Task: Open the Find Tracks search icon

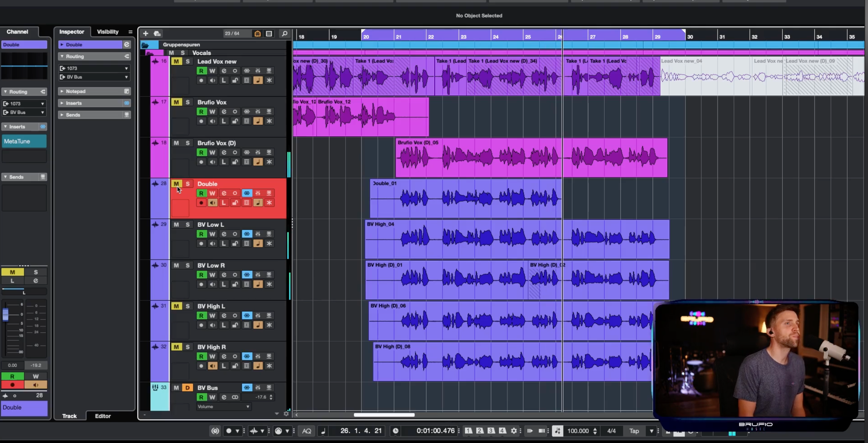Action: click(x=284, y=34)
